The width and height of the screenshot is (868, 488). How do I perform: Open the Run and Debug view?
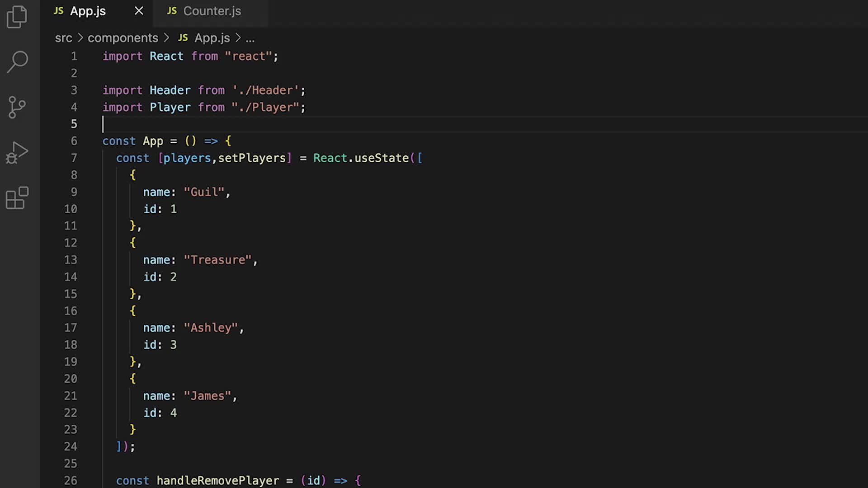tap(17, 153)
